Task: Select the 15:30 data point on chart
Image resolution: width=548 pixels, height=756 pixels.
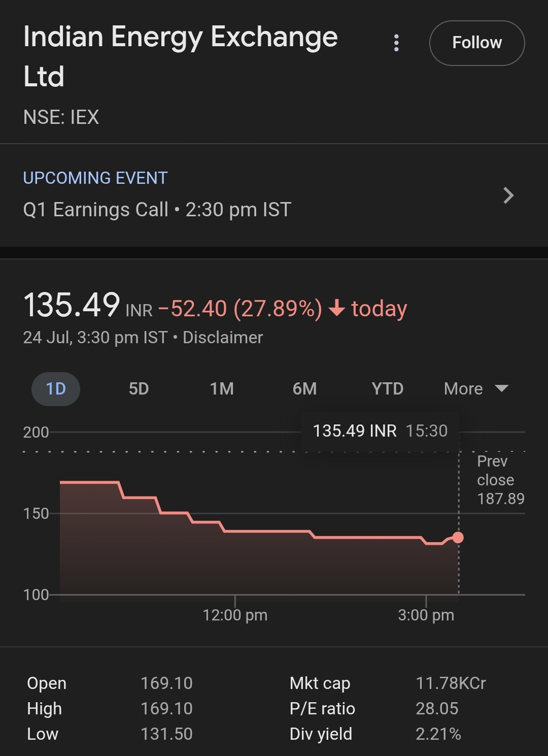Action: tap(458, 537)
